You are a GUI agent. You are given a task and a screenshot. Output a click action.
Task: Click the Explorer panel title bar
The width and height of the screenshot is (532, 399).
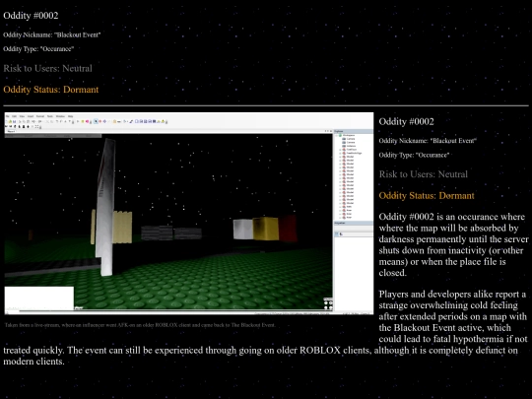[354, 131]
